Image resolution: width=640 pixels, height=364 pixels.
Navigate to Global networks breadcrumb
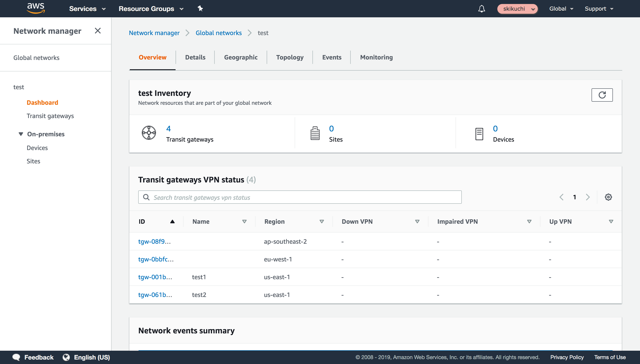pyautogui.click(x=218, y=33)
